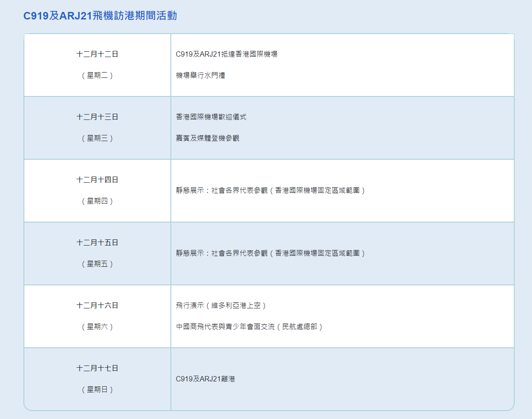Screen dimensions: 532x419
Task: Click the entry 飛行演示（維多利亞港上空）
Action: (221, 306)
